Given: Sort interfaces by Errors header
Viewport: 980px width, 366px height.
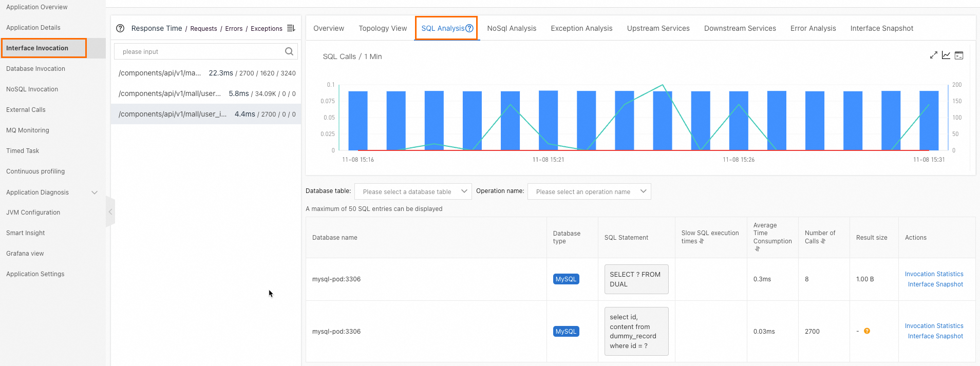Looking at the screenshot, I should (234, 29).
